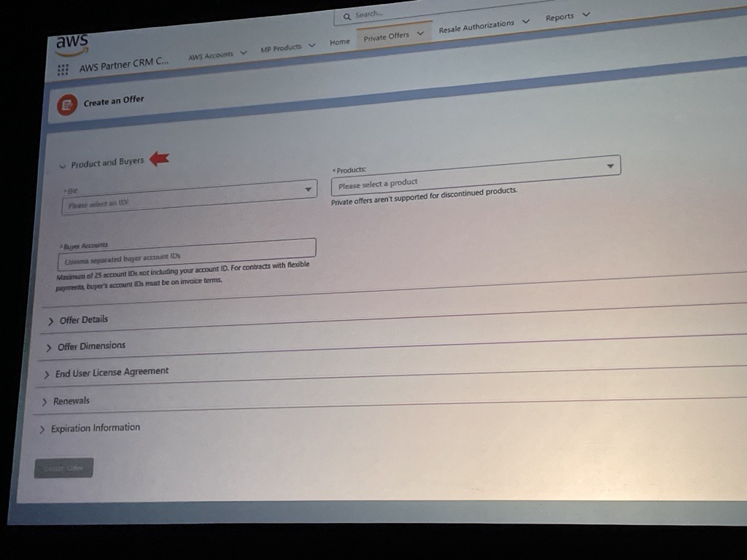Open the Resale Authorizations chevron menu
The width and height of the screenshot is (747, 560).
(525, 22)
